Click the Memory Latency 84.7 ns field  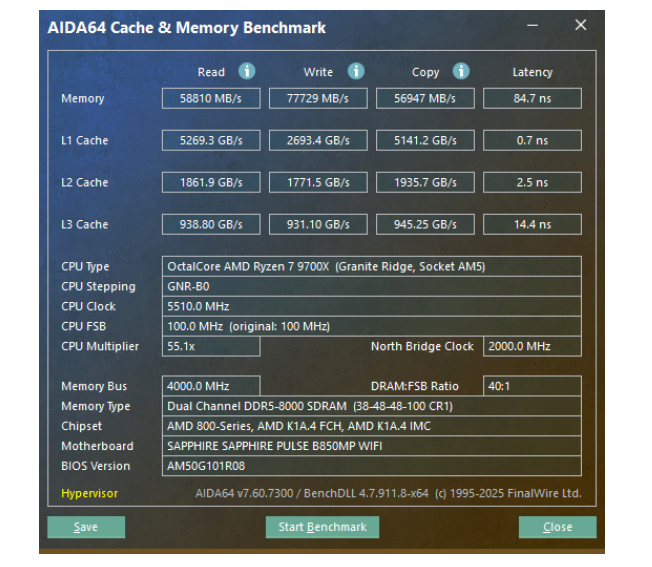[x=532, y=98]
